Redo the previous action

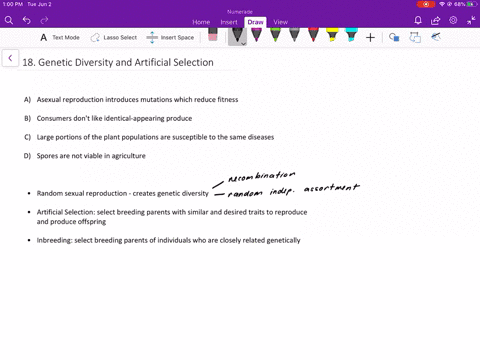coord(44,21)
